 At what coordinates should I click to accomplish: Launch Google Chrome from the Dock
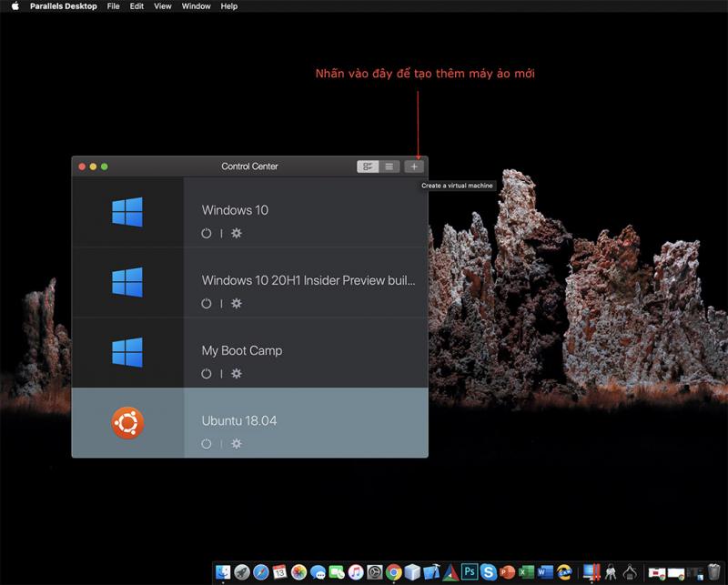[394, 572]
